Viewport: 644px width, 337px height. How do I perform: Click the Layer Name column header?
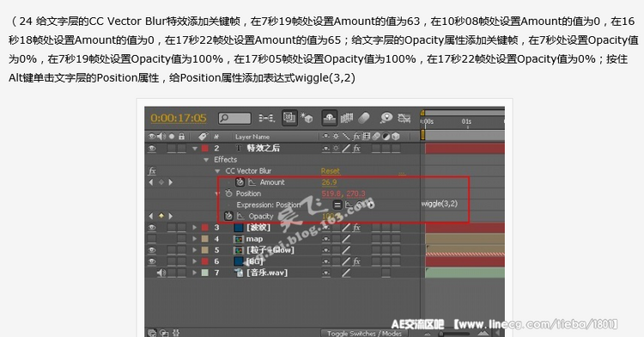coord(252,137)
